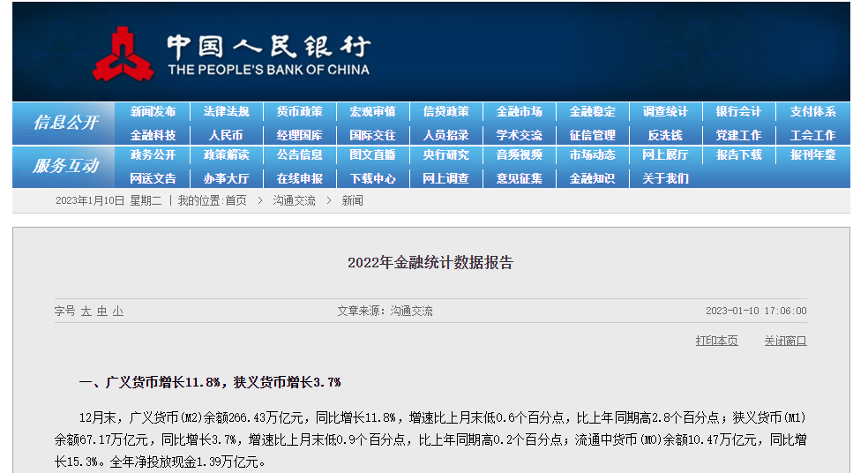This screenshot has width=868, height=473.
Task: Click 打印本页 to print page
Action: [717, 341]
